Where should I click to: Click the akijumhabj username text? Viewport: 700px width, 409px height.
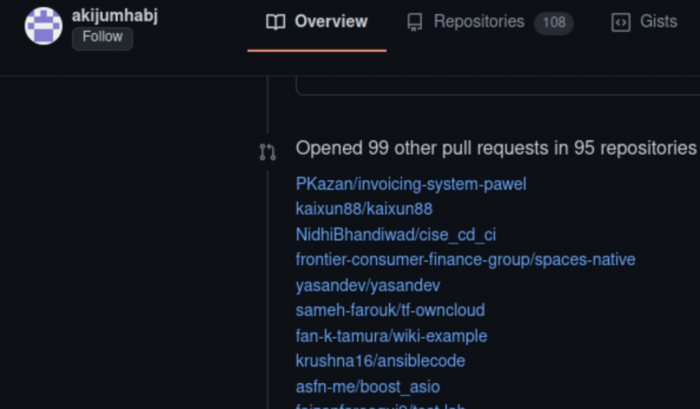(x=115, y=16)
